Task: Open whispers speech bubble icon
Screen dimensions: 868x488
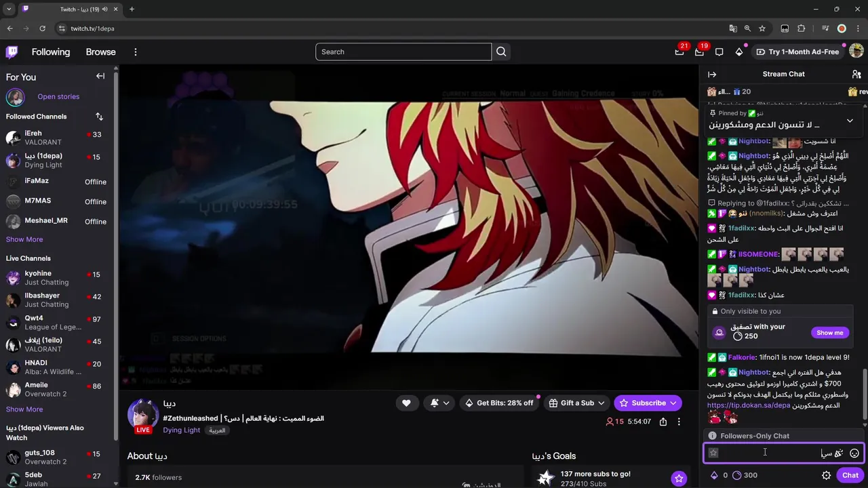Action: pos(719,52)
